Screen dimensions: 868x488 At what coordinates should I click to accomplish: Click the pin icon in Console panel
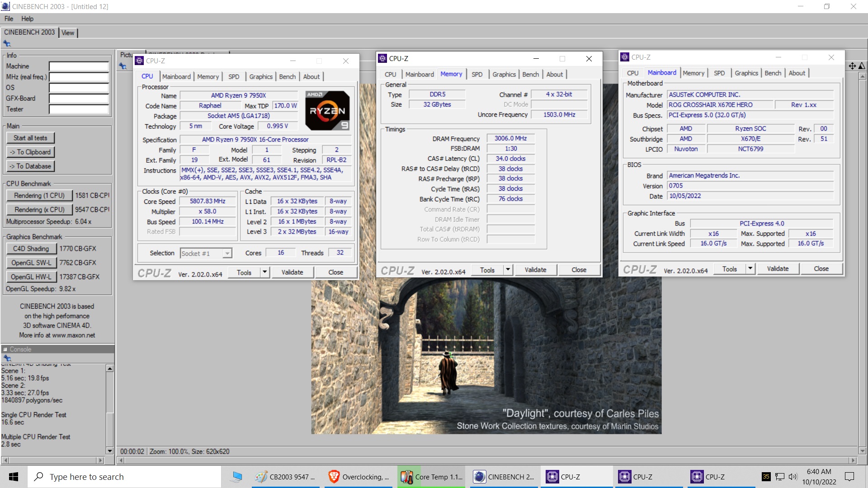7,358
